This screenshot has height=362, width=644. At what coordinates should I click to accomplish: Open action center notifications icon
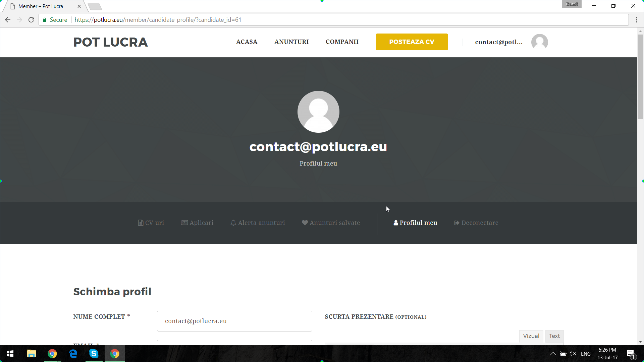pos(630,354)
